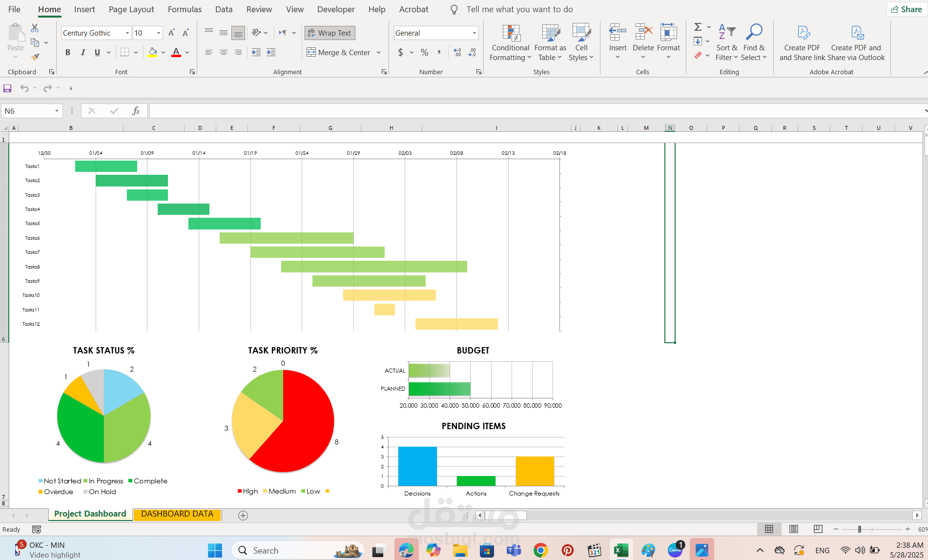
Task: Click the Copy icon in Clipboard
Action: [35, 42]
